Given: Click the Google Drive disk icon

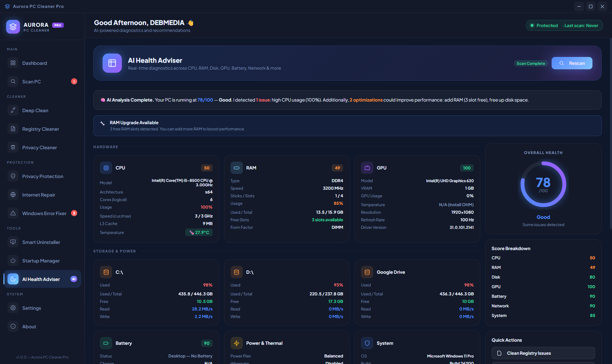Looking at the screenshot, I should [367, 272].
